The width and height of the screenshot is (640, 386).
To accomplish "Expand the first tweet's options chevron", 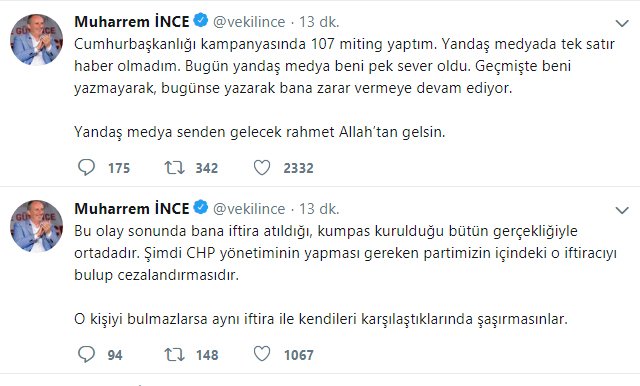I will [622, 24].
